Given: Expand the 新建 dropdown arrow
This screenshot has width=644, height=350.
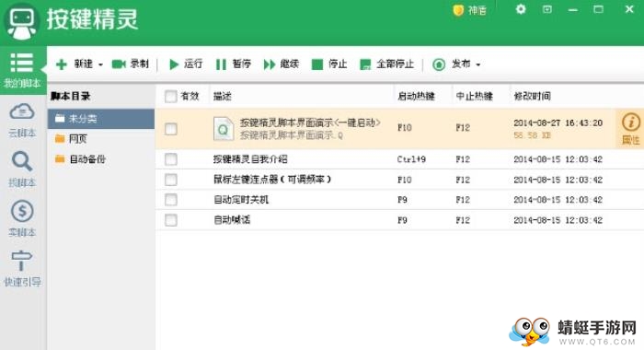Looking at the screenshot, I should pyautogui.click(x=100, y=64).
